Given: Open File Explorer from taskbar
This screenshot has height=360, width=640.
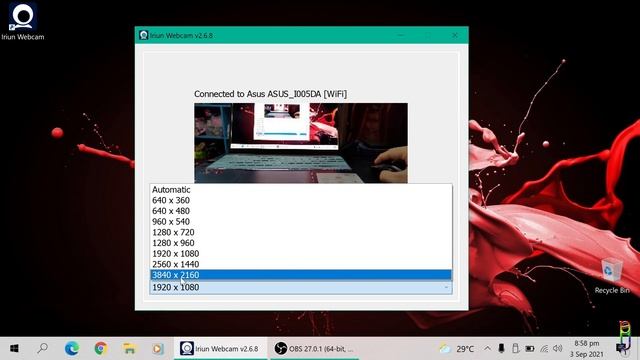Looking at the screenshot, I should pyautogui.click(x=129, y=349).
